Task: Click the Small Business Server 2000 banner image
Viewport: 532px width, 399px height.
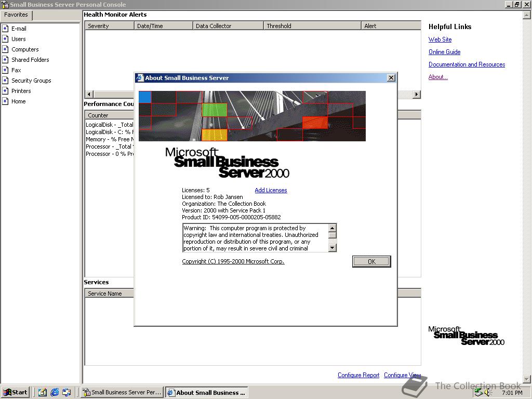Action: pyautogui.click(x=252, y=116)
